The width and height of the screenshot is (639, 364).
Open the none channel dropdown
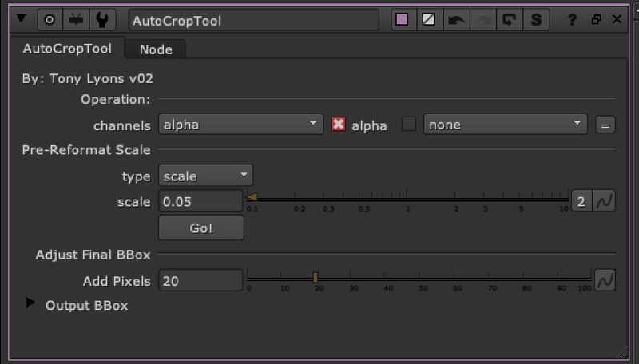coord(506,125)
